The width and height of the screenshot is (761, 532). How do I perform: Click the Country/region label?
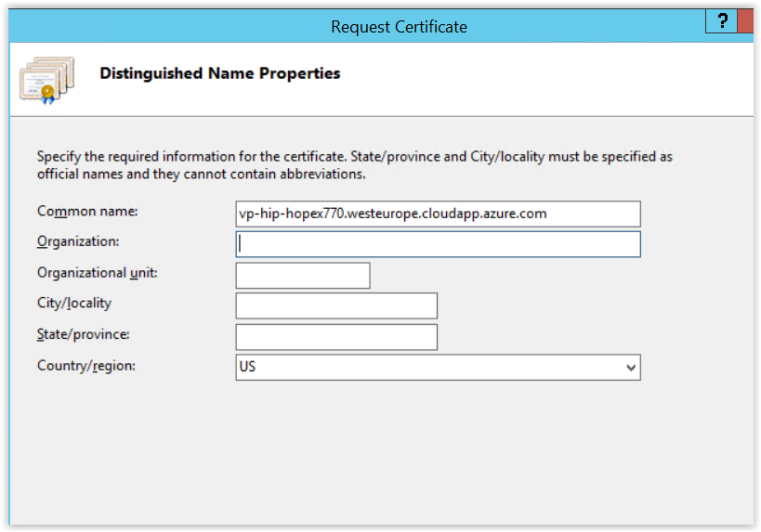pos(86,366)
